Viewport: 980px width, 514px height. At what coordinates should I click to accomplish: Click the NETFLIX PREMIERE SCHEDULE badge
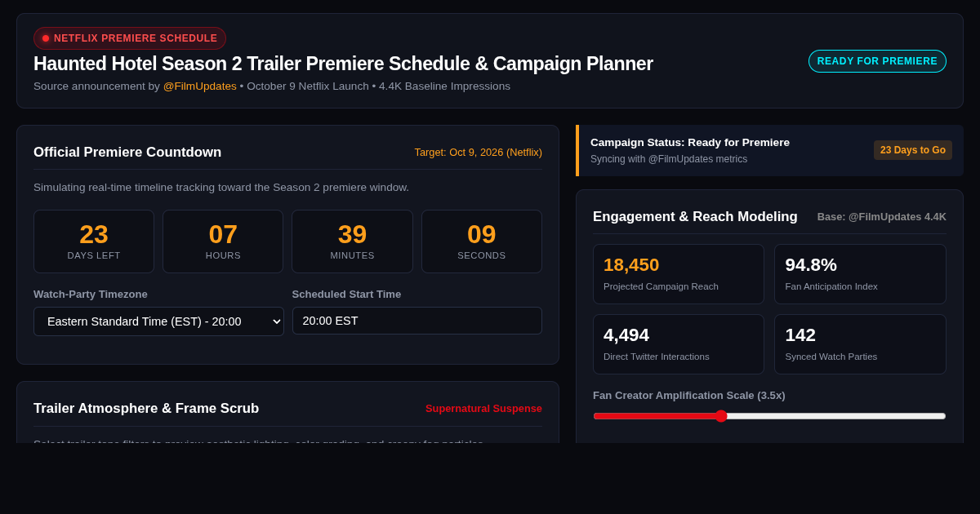pos(130,38)
